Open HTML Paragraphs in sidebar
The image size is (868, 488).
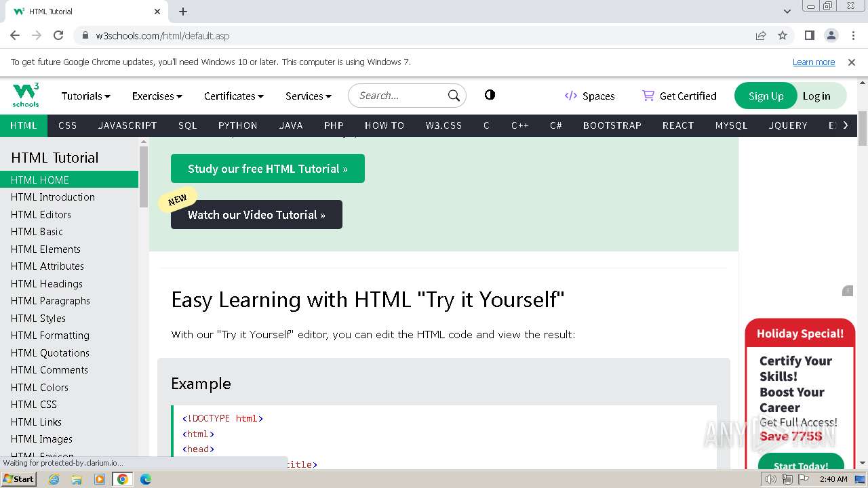(x=69, y=301)
